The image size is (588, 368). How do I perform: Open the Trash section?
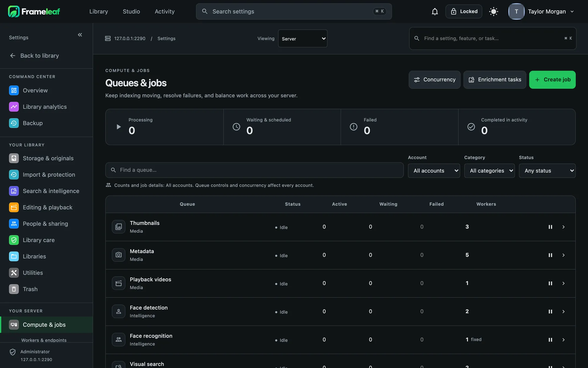tap(46, 289)
